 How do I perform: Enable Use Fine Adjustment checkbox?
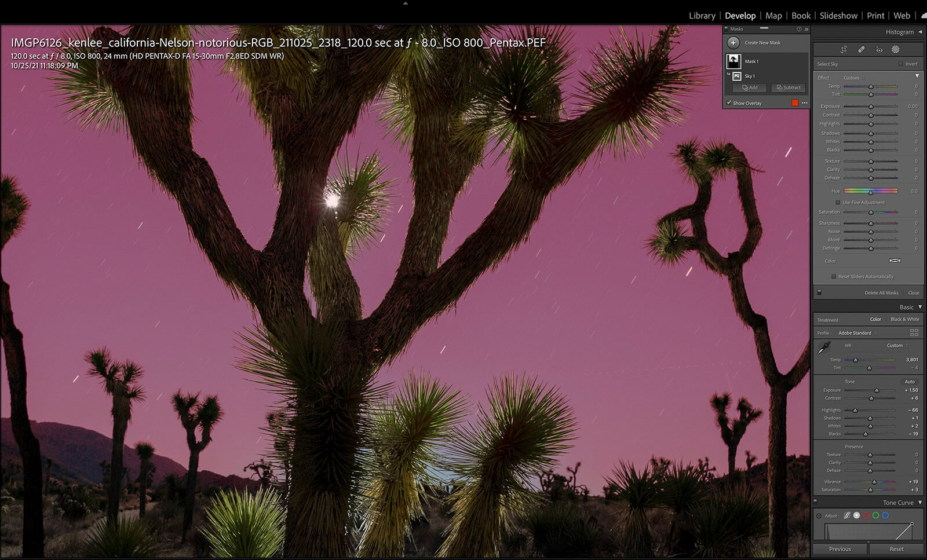pyautogui.click(x=838, y=203)
